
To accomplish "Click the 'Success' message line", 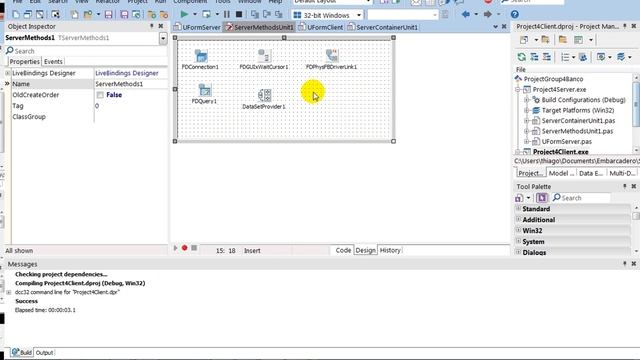I will coord(27,301).
